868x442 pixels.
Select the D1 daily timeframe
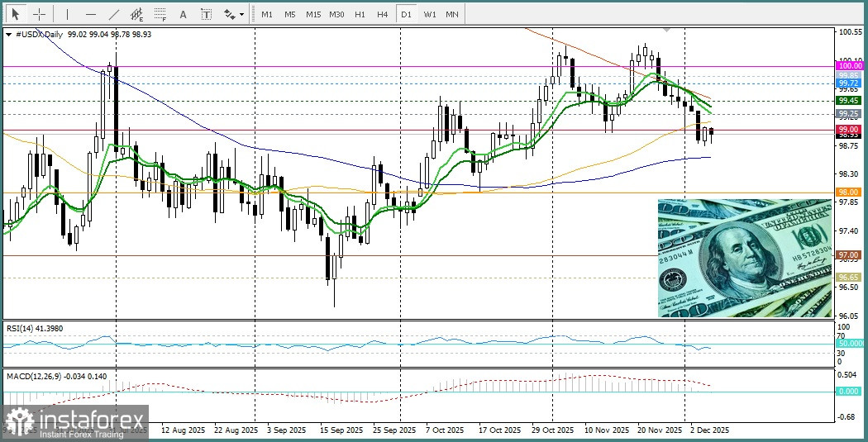tap(405, 14)
